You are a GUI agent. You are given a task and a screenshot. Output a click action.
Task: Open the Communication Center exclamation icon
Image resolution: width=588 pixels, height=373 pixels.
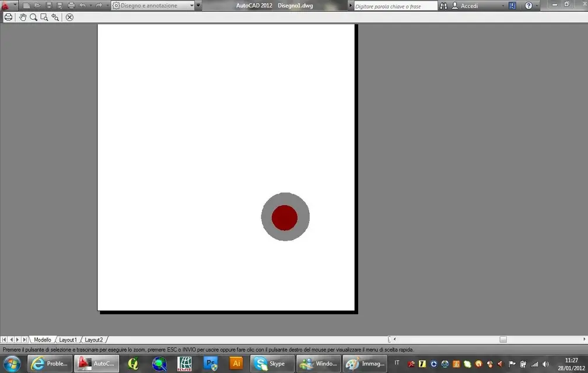tap(512, 6)
